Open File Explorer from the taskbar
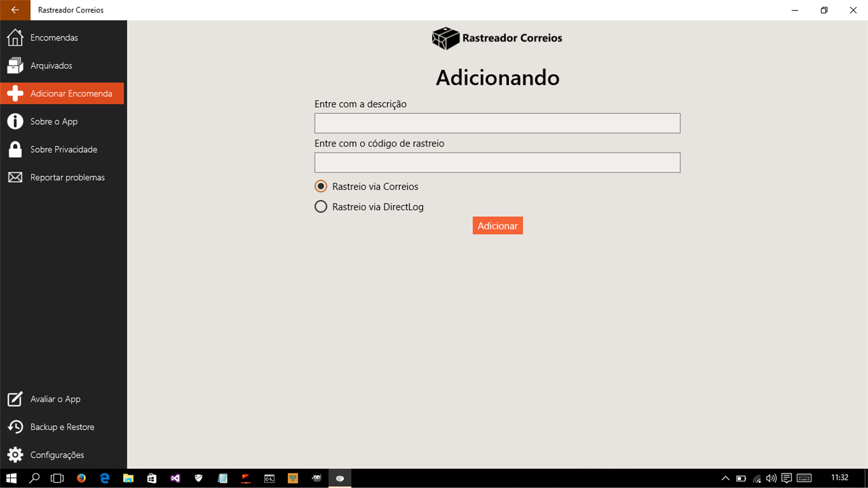The image size is (868, 488). [128, 478]
